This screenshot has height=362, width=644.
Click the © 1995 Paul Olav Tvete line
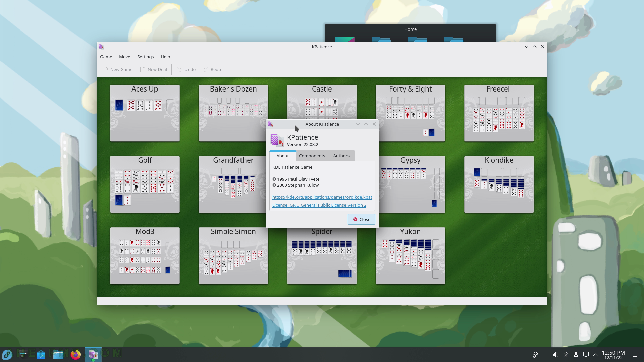click(x=296, y=179)
